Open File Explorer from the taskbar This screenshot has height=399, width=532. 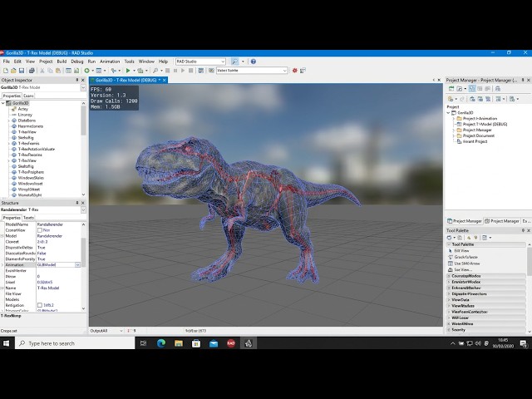click(179, 343)
